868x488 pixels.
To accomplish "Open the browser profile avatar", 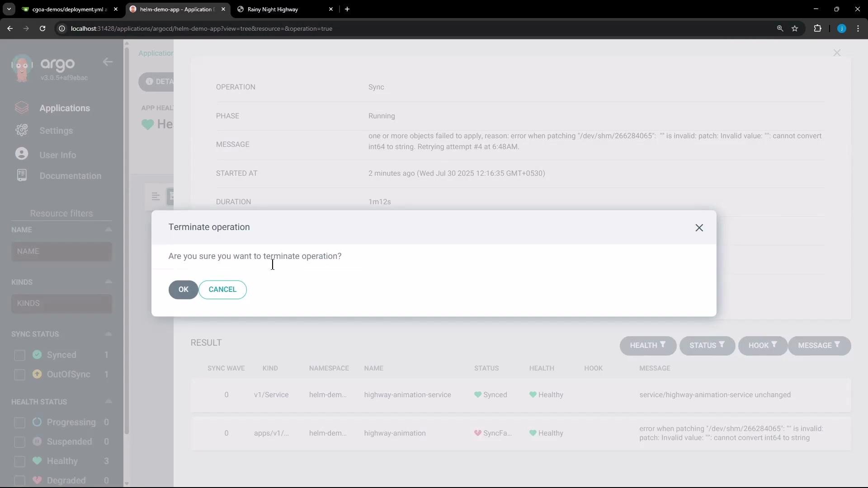I will 841,28.
